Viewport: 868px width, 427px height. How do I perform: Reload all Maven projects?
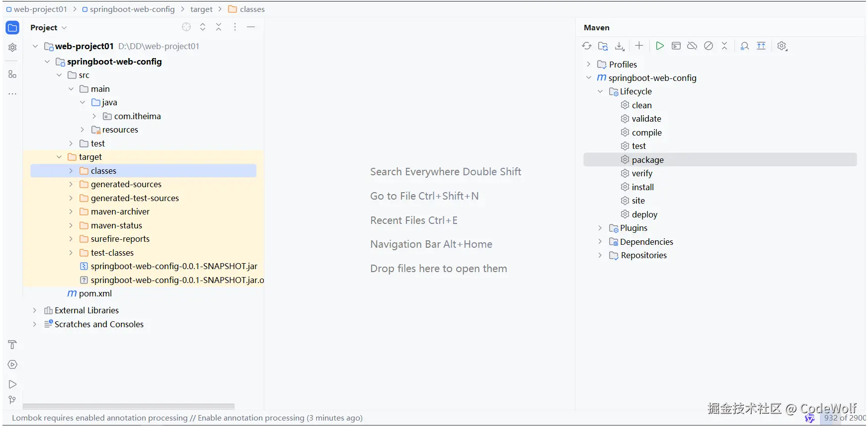coord(587,46)
